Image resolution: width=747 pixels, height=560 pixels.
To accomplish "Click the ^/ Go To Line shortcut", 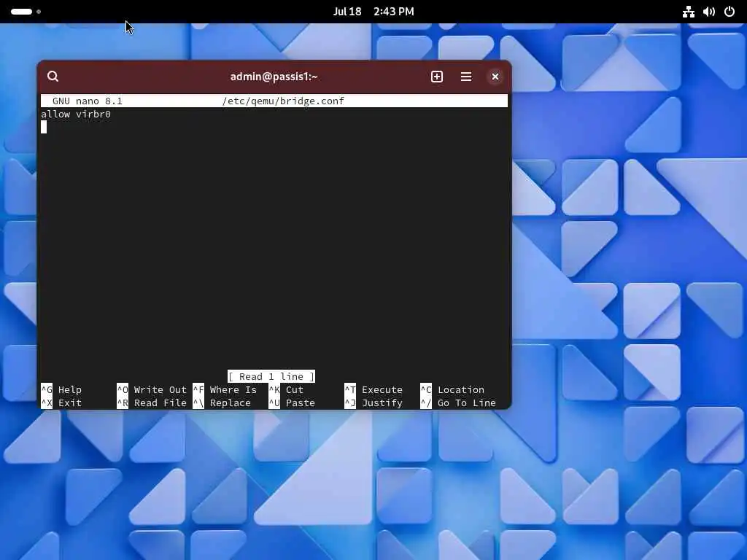I will pyautogui.click(x=458, y=402).
